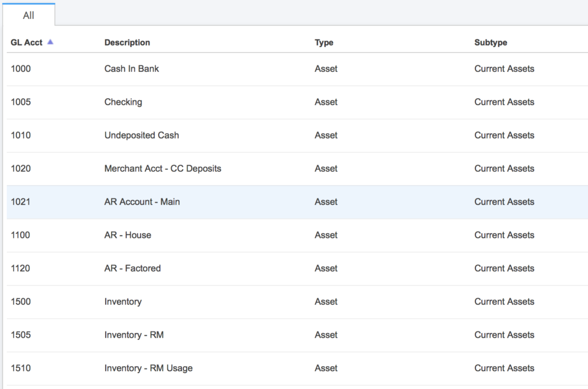This screenshot has width=588, height=389.
Task: Click the GL Acct number 1021
Action: pyautogui.click(x=21, y=201)
